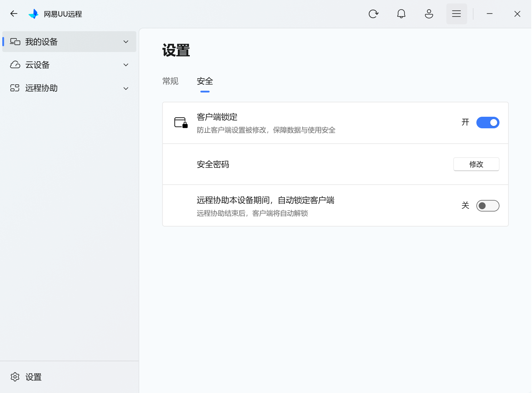Go back using the arrow icon

click(x=14, y=14)
